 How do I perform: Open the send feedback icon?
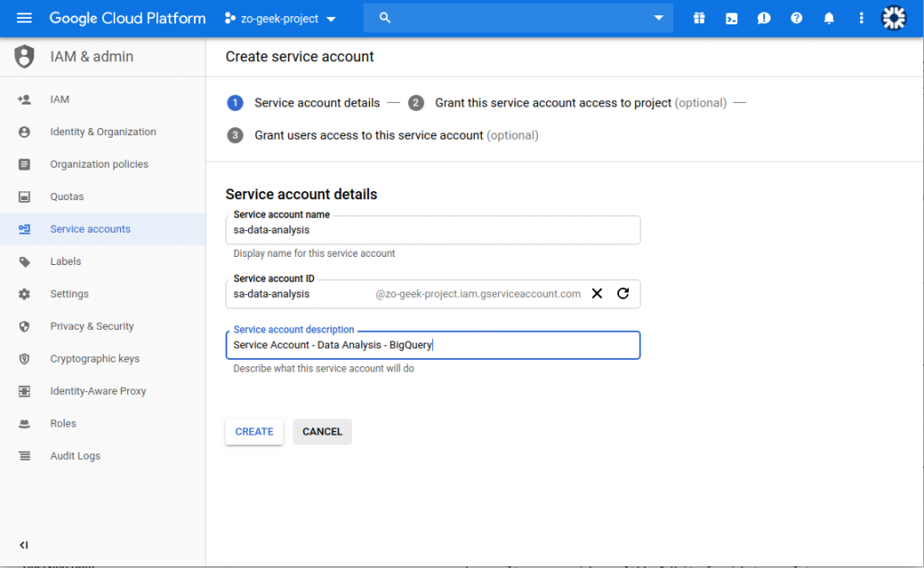763,18
